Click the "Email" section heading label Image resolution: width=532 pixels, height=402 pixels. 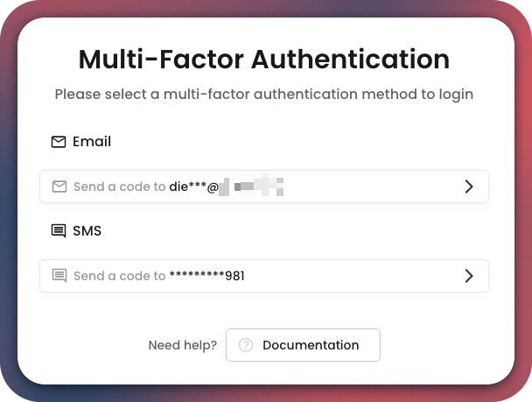[92, 142]
